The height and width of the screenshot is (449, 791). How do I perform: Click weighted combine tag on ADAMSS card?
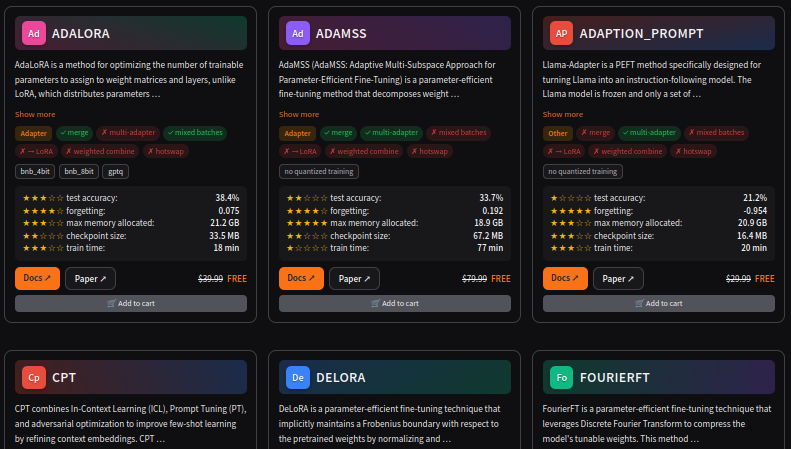click(364, 151)
